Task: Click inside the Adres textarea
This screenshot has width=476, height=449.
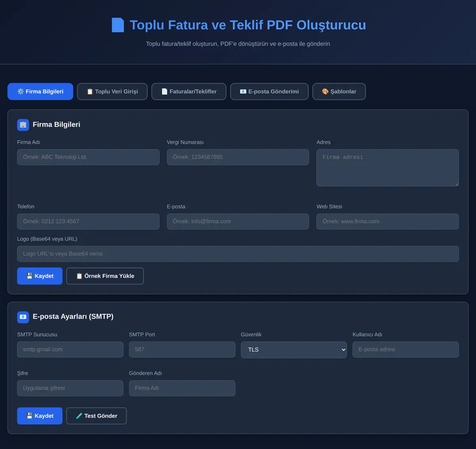Action: coord(388,168)
